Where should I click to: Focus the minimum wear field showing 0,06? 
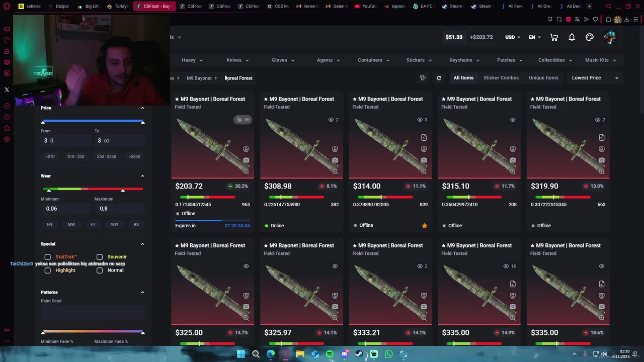(66, 209)
